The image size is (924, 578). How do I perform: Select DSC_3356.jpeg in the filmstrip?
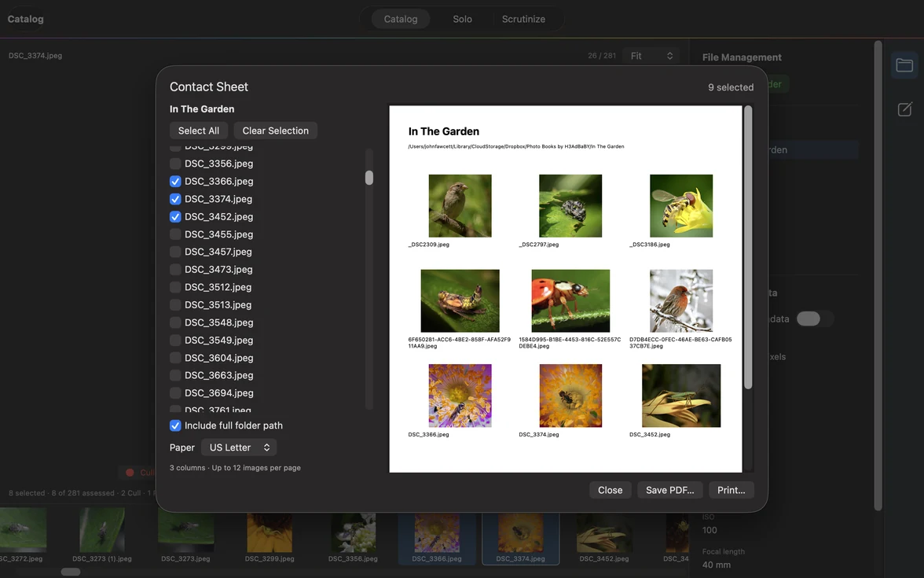tap(353, 536)
